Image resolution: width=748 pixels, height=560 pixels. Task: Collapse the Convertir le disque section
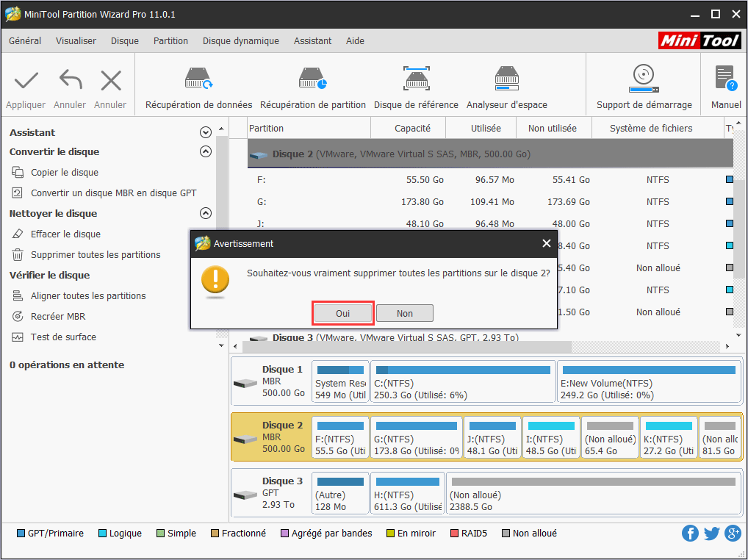[206, 151]
